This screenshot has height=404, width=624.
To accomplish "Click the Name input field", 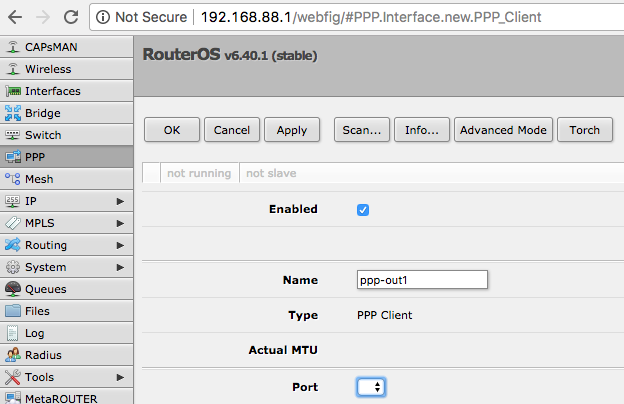I will click(422, 280).
